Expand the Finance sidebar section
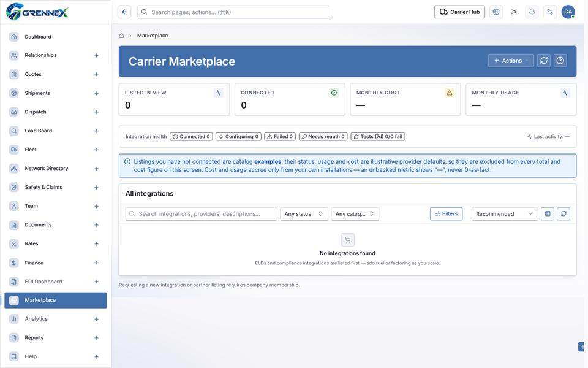Screen dimensions: 588x368 (x=96, y=263)
